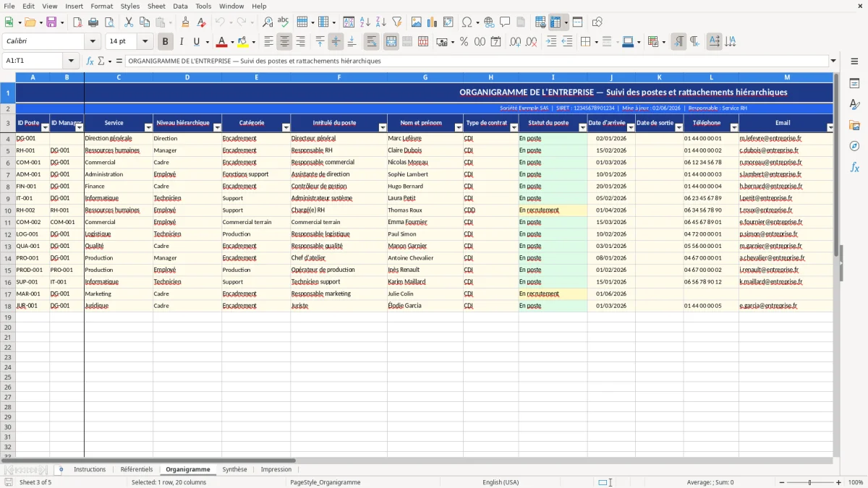Open sidebar Functions panel
Screen dimensions: 868x488
854,167
